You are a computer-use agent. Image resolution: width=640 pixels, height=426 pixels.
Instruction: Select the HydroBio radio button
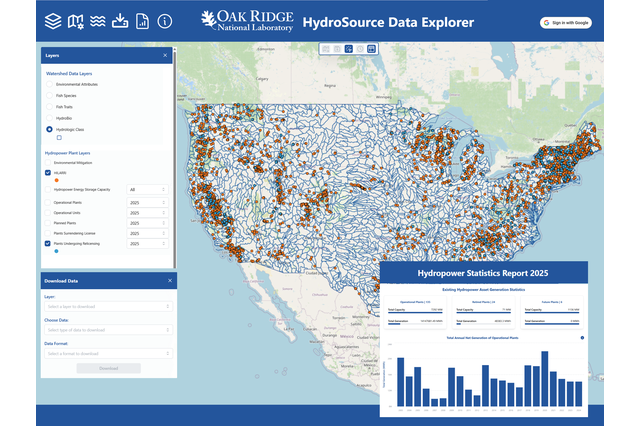click(x=49, y=118)
